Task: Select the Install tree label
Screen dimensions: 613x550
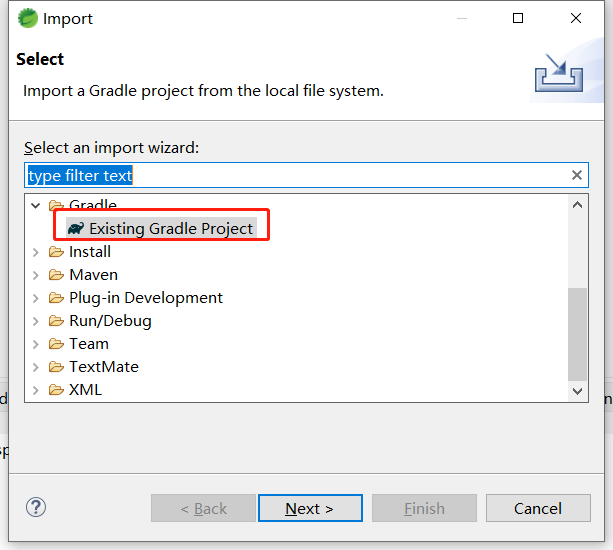Action: pos(90,252)
